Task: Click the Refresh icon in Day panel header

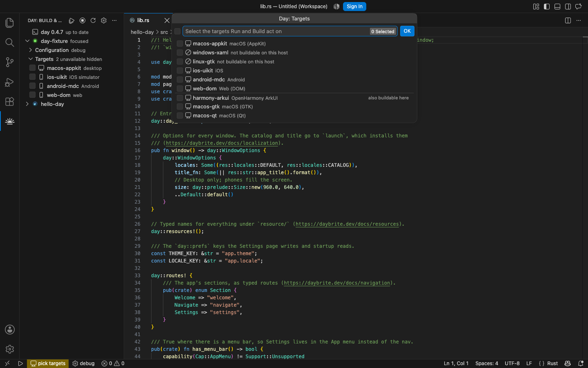Action: click(x=93, y=20)
